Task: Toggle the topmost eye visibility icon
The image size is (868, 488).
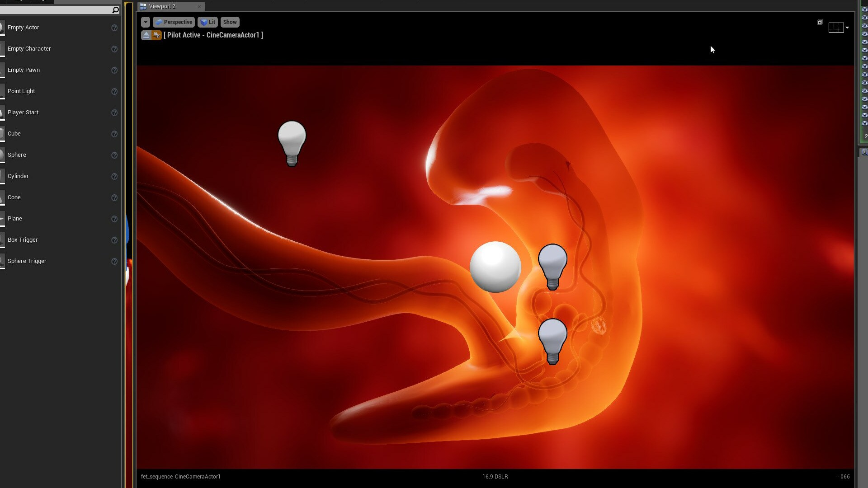Action: pyautogui.click(x=864, y=9)
